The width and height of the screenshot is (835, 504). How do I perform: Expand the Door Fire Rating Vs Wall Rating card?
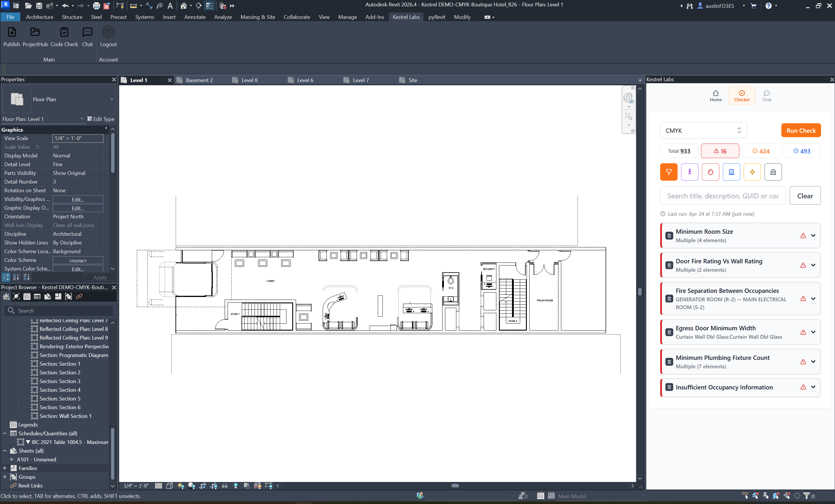pos(813,265)
